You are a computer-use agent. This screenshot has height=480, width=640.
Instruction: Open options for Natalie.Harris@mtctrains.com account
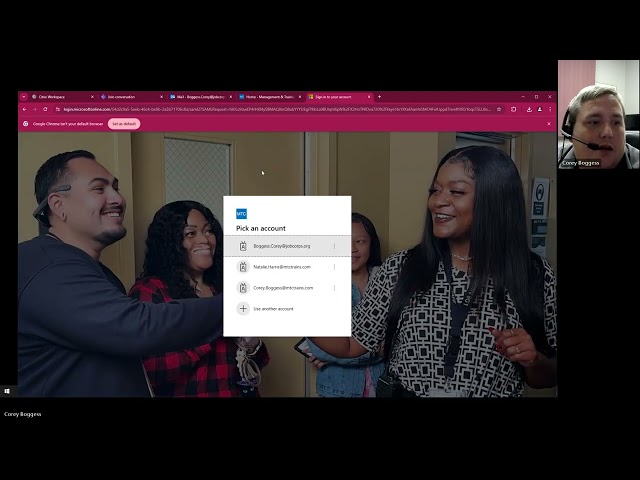coord(334,267)
